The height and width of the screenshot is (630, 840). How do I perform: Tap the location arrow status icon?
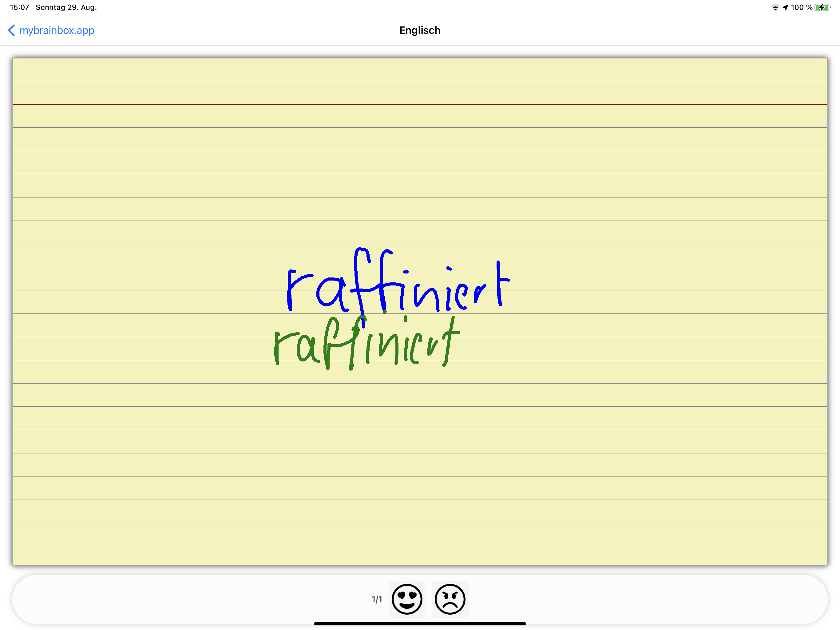785,8
